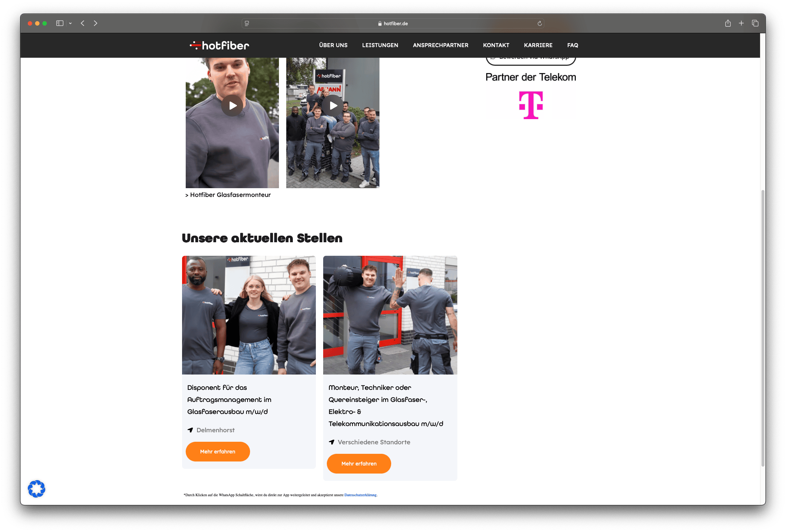786x532 pixels.
Task: Go to ANSPRECHPARTNER page
Action: click(440, 45)
